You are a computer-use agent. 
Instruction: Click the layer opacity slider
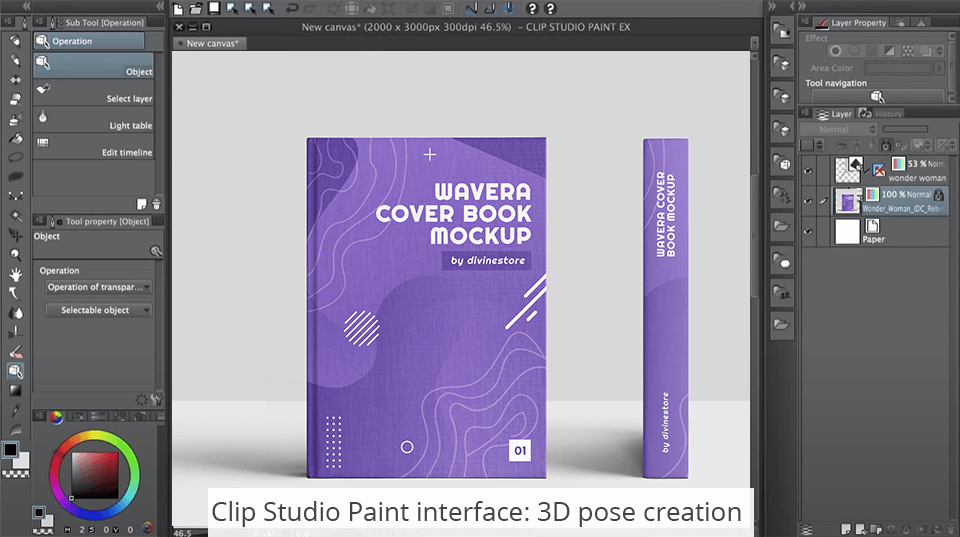click(906, 129)
